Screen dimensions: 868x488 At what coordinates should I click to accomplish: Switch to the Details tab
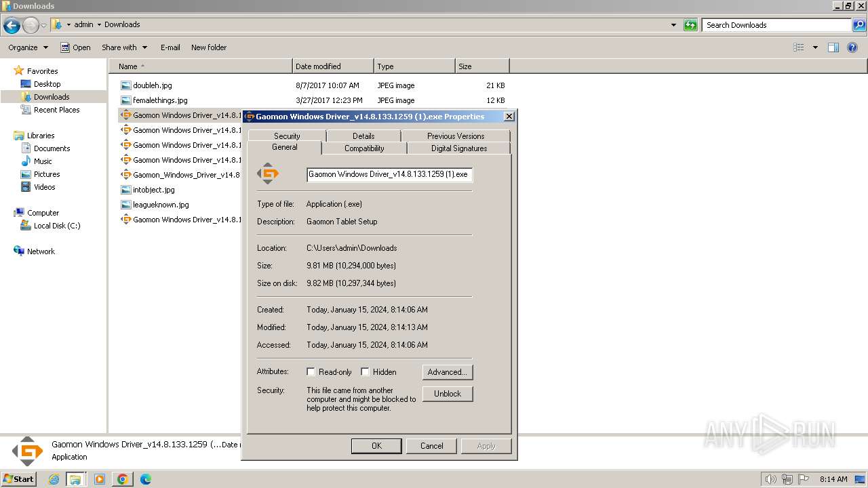(363, 136)
